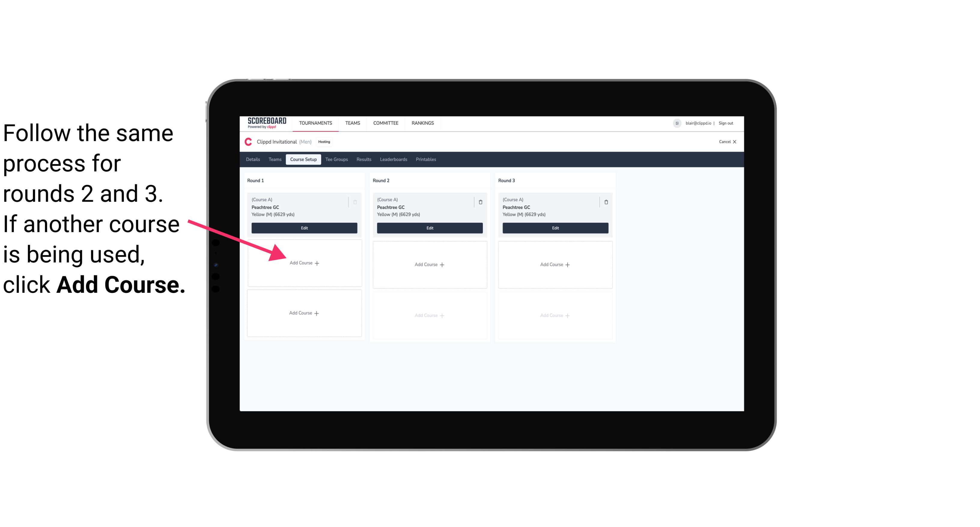
Task: Click Edit button for Round 1 course
Action: (303, 228)
